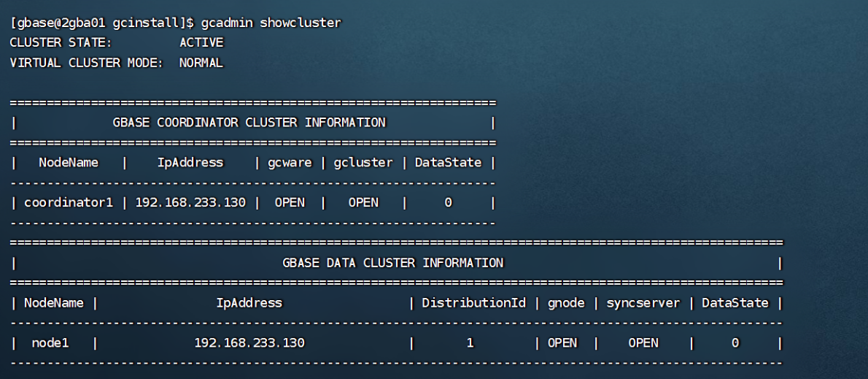
Task: Click the 'ACTIVE' cluster state value
Action: point(201,42)
